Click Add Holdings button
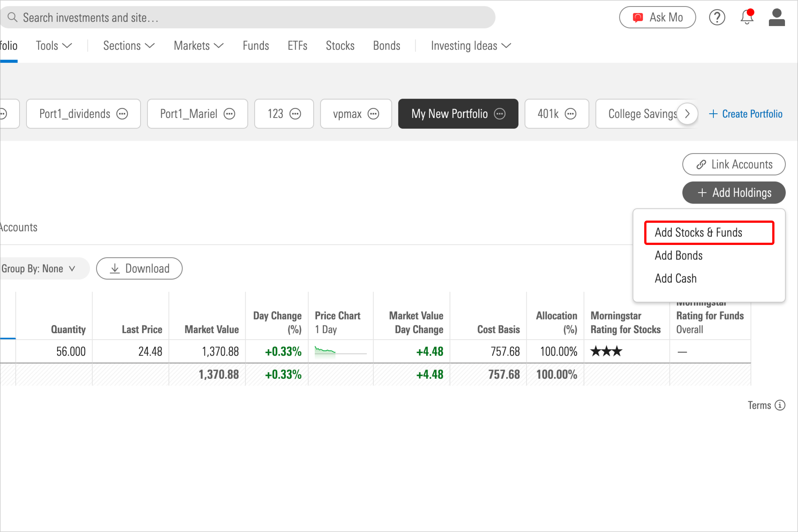The height and width of the screenshot is (532, 798). click(x=733, y=193)
